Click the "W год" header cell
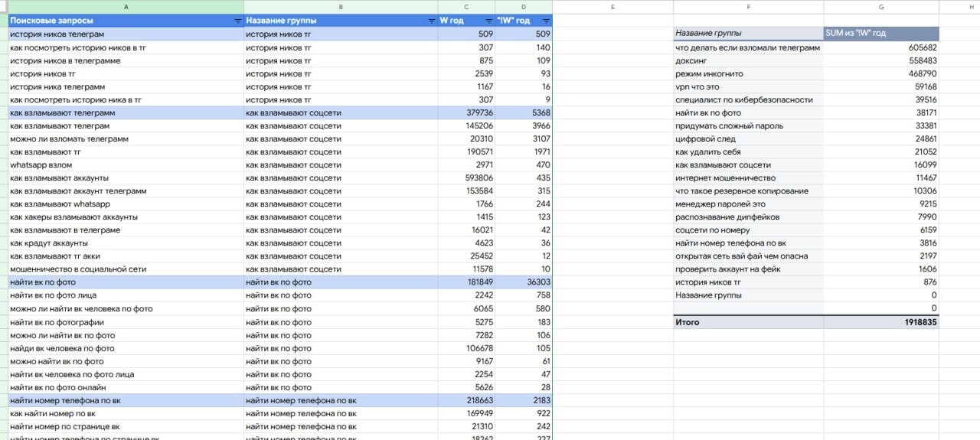 (466, 21)
